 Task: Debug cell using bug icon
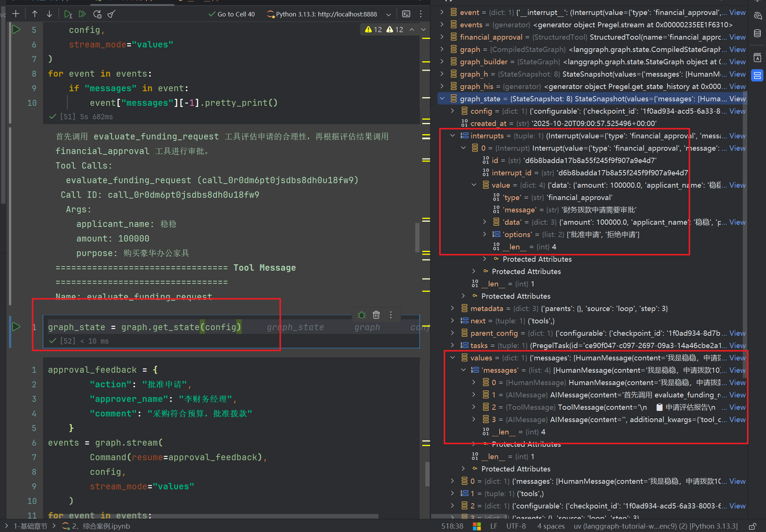tap(361, 315)
